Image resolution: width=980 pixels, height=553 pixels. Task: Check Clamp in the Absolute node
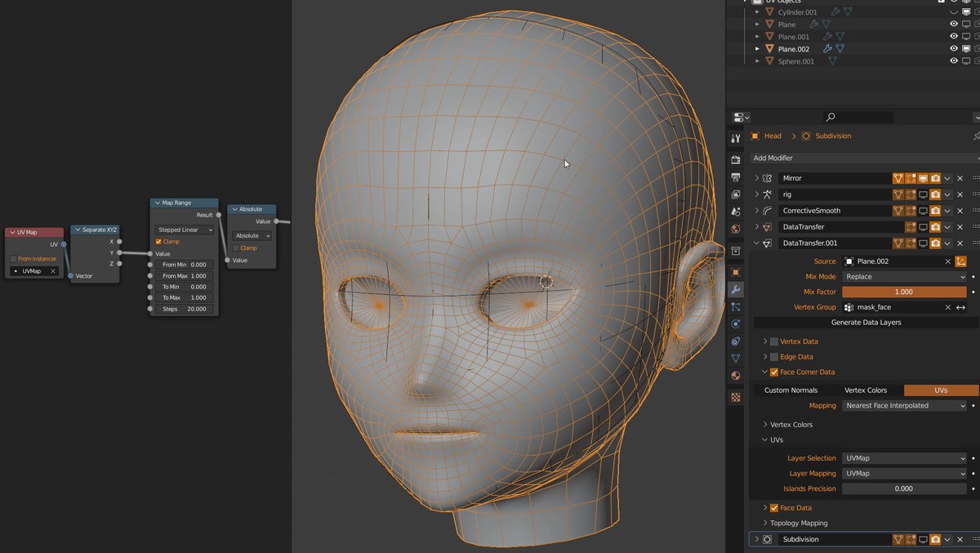click(236, 248)
